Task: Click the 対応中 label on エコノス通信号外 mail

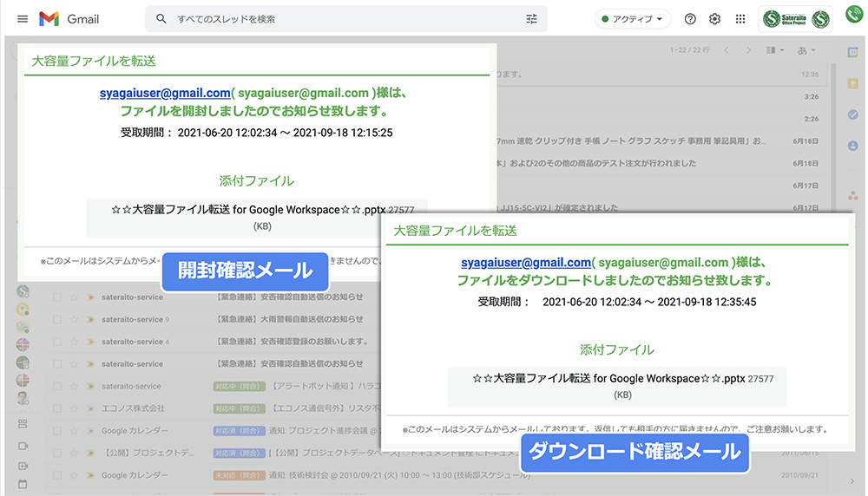Action: 240,408
